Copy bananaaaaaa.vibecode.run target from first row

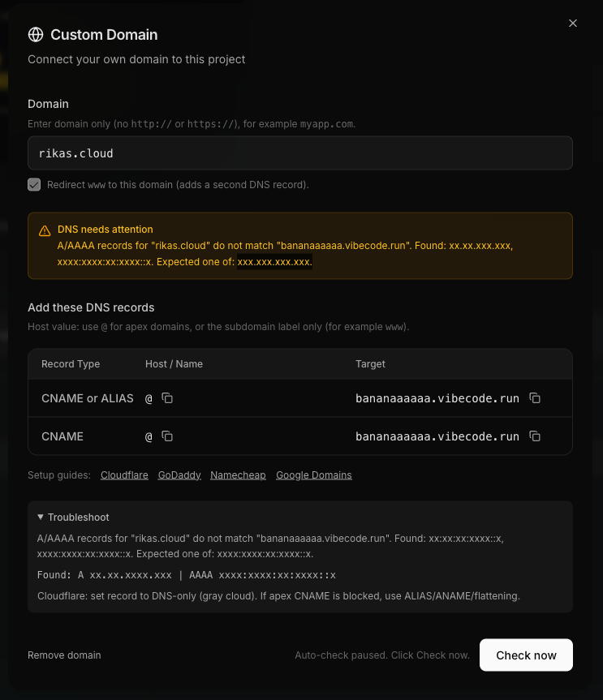pyautogui.click(x=535, y=398)
